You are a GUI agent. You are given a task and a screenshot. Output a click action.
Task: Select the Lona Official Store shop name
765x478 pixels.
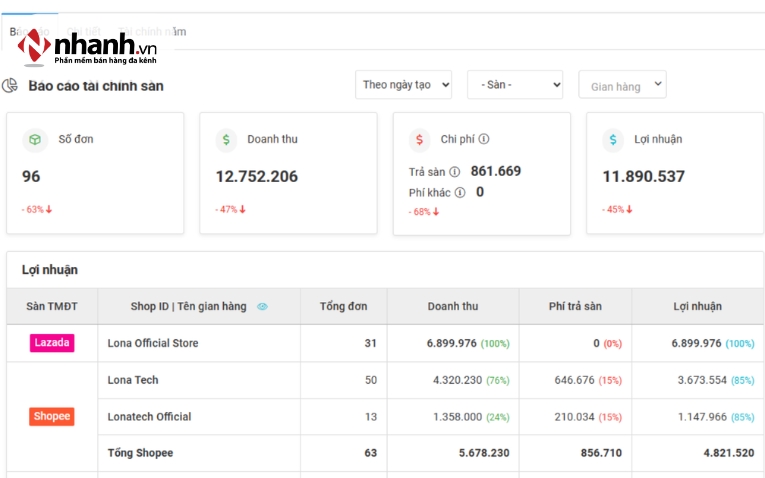click(x=153, y=343)
